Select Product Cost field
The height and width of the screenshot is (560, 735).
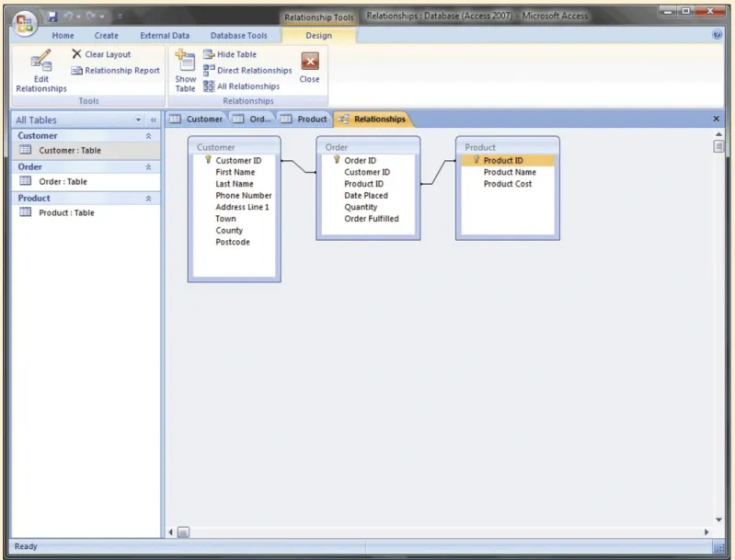pos(508,184)
